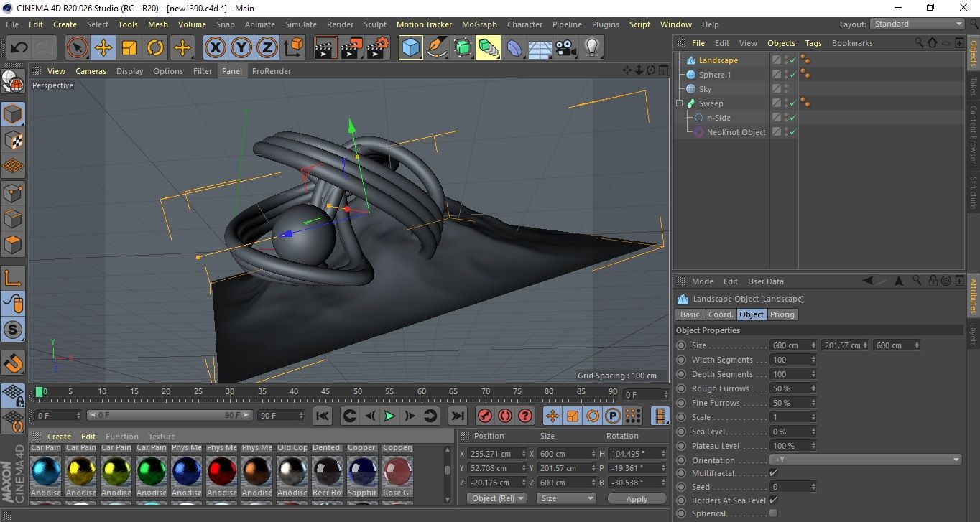Open the Subdivision Surface generators icon
Screen dimensions: 980x522
tap(462, 48)
